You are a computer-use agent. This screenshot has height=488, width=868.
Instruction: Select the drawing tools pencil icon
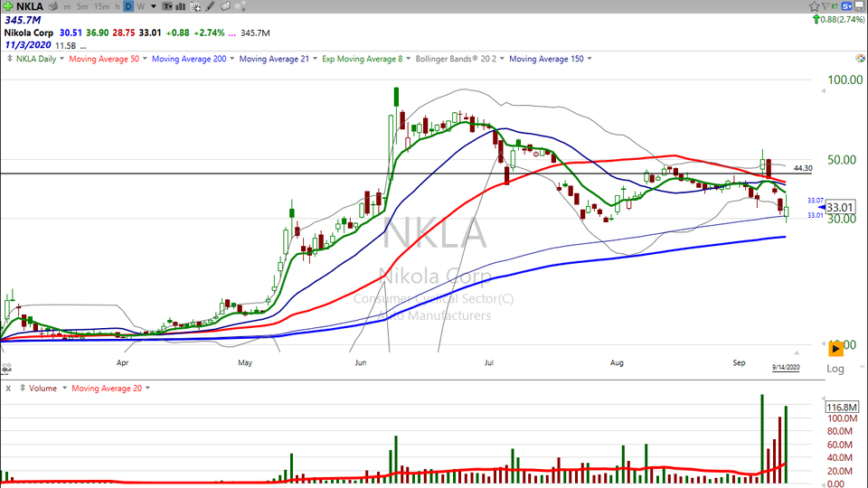(x=211, y=6)
